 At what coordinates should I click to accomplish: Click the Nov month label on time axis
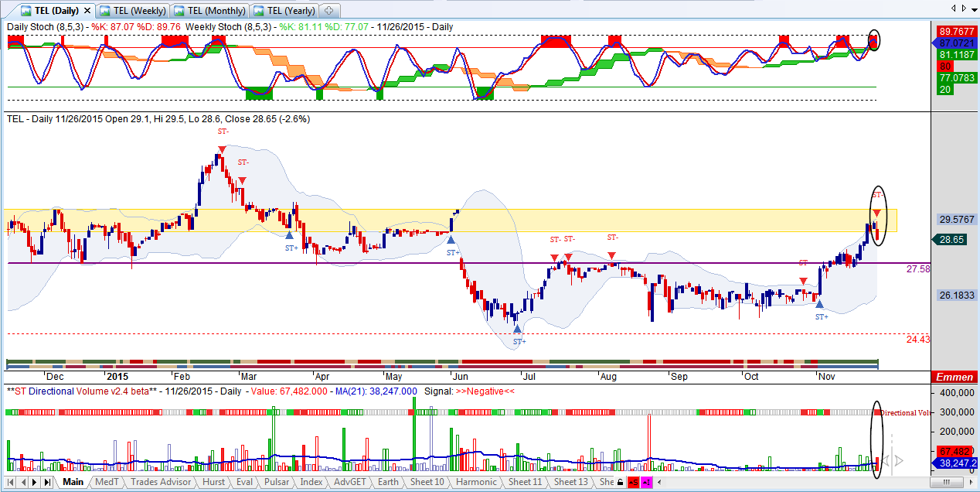(827, 377)
